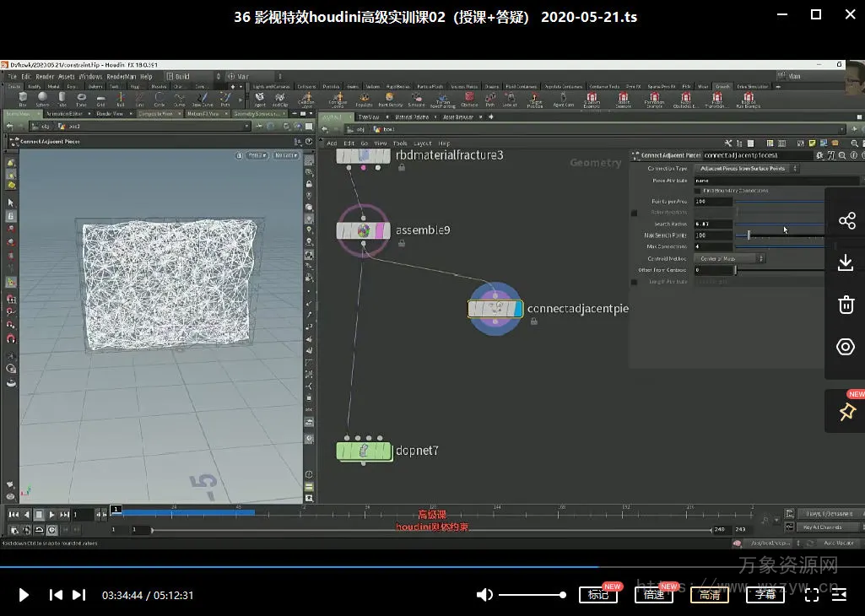Screen dimensions: 865x616
Task: Click the trash delete icon
Action: coord(846,305)
